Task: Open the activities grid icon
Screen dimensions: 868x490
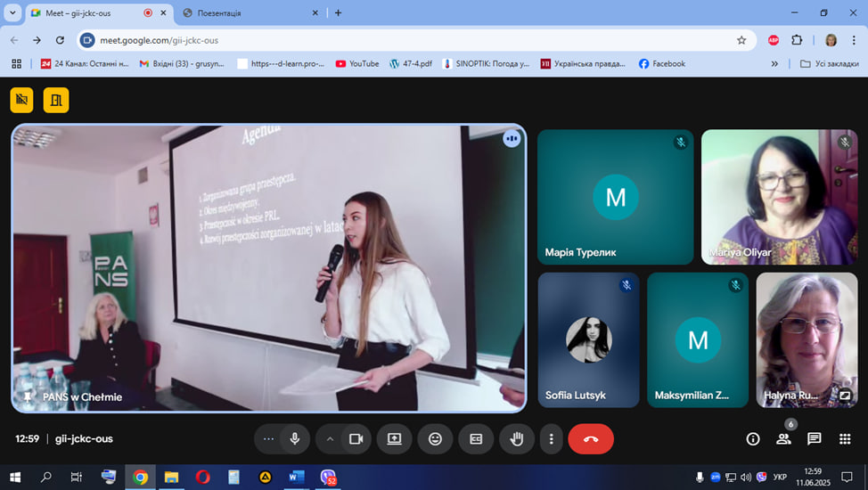Action: tap(844, 439)
